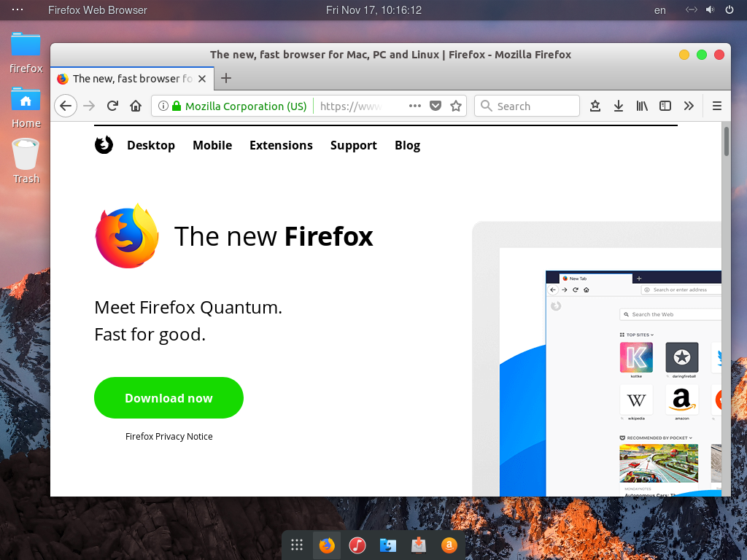Open the 'en' keyboard layout indicator
Image resolution: width=747 pixels, height=560 pixels.
659,10
